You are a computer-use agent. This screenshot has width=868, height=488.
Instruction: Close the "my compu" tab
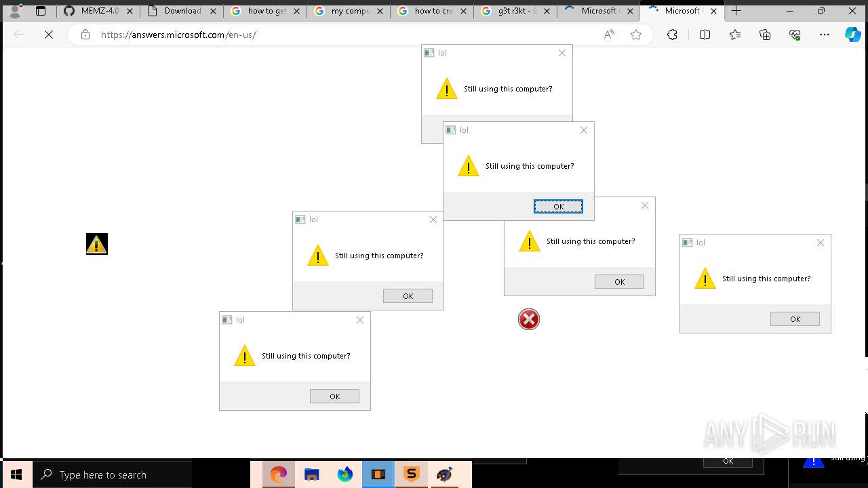[380, 11]
